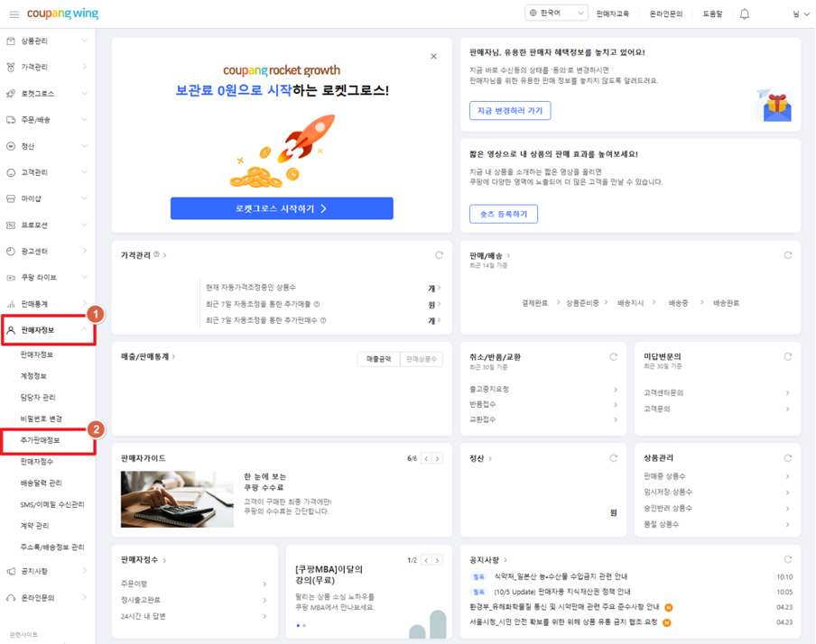Expand the 로켓그로스 sidebar menu
The image size is (816, 644).
(x=84, y=93)
